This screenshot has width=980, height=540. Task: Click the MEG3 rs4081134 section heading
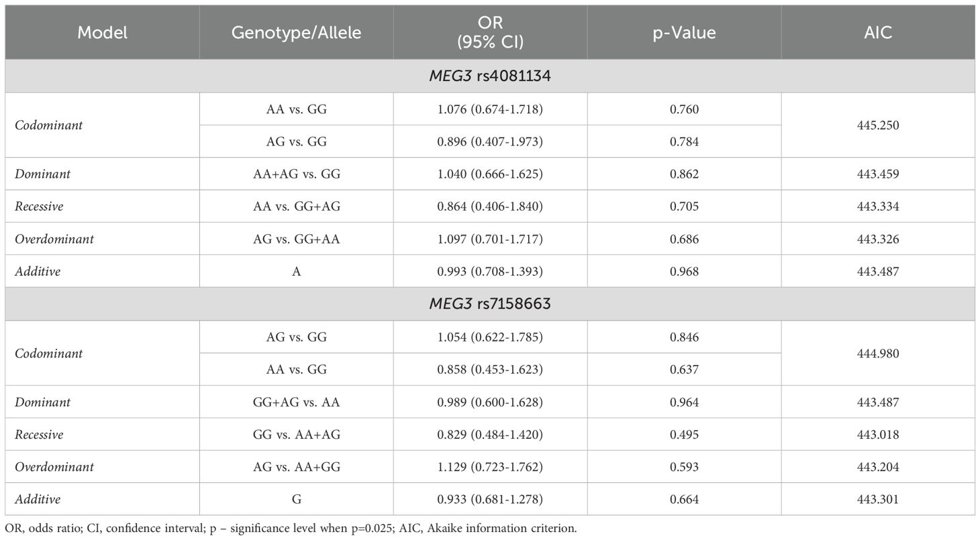click(x=490, y=76)
